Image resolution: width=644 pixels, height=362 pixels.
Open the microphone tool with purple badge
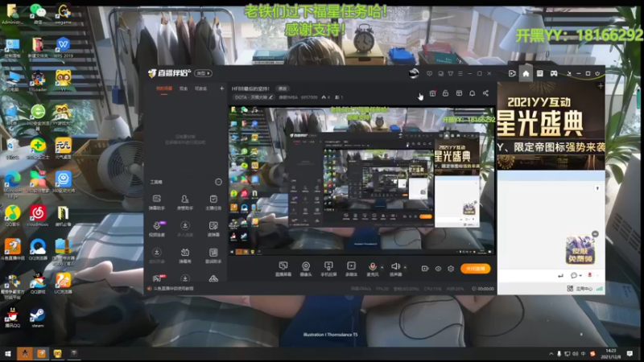tap(156, 228)
